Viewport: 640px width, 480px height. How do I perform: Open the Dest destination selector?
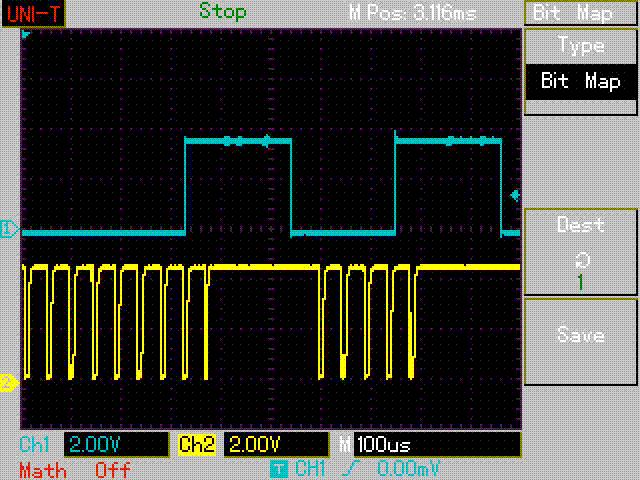581,252
